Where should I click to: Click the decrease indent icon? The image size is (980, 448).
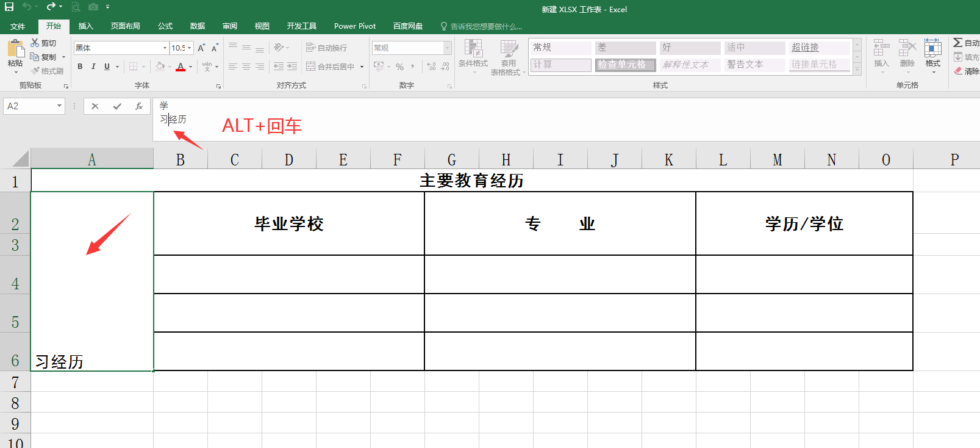(x=279, y=67)
